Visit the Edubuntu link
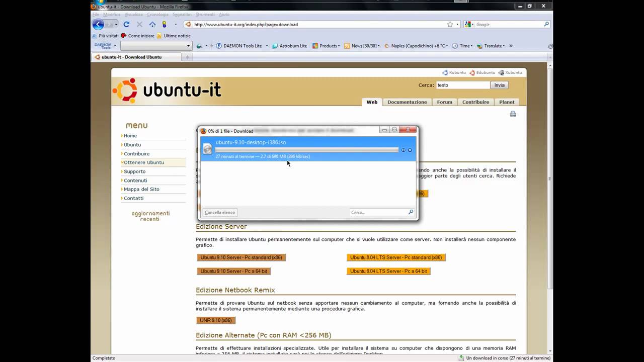 [482, 72]
